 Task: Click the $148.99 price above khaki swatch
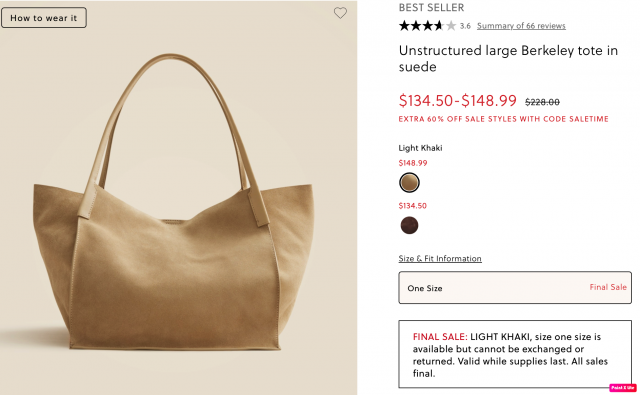pos(413,163)
